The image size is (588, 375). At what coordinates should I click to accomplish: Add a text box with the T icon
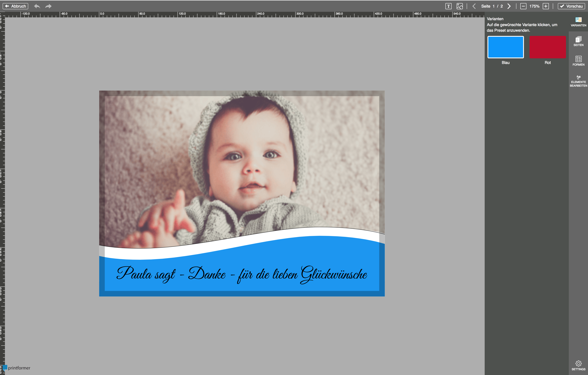[x=448, y=6]
